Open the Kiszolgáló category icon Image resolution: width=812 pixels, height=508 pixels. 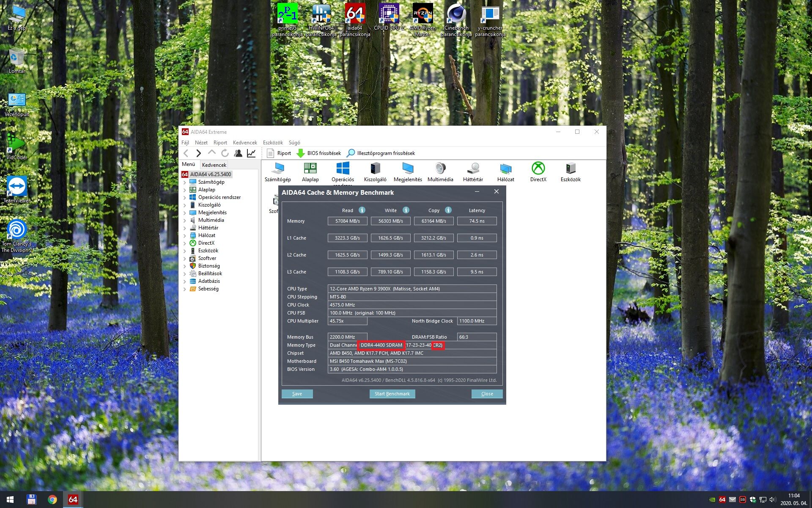(x=375, y=172)
